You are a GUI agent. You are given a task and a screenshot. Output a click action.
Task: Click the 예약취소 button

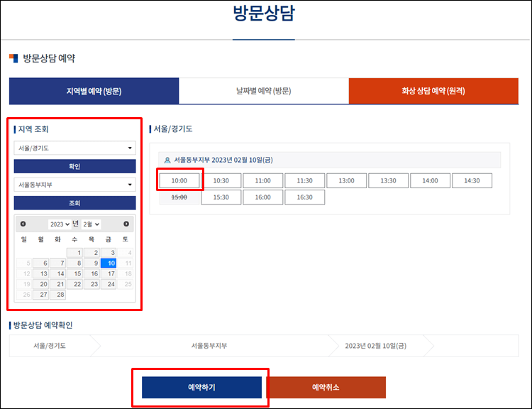click(x=326, y=387)
